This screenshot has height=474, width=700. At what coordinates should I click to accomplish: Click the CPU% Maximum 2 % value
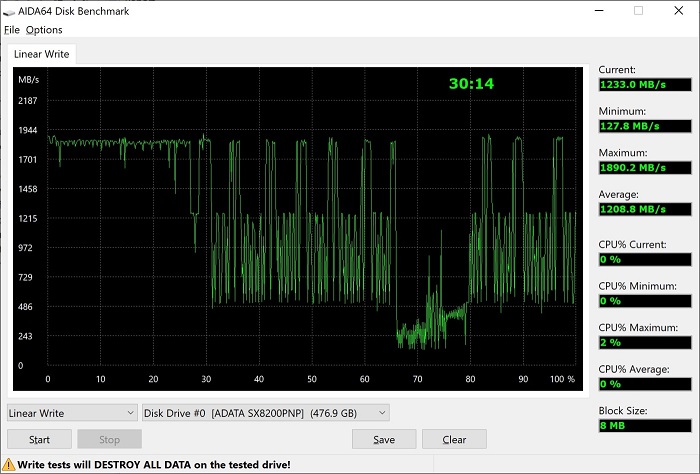click(x=645, y=342)
